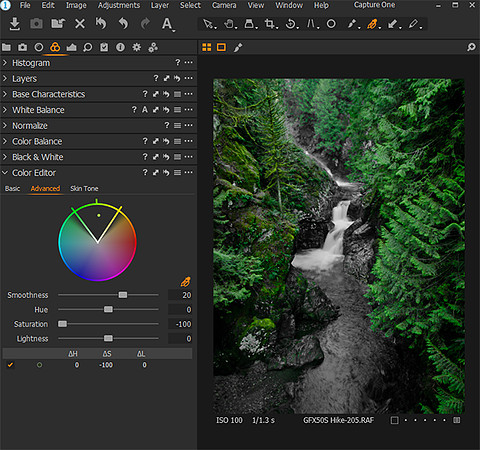Click the camera Capture icon in toolbar
Image resolution: width=480 pixels, height=450 pixels.
coord(36,24)
